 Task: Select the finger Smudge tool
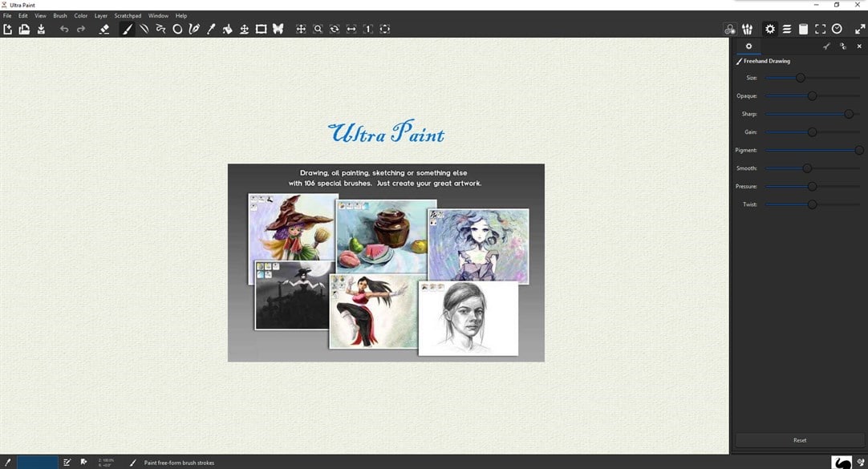pyautogui.click(x=227, y=29)
